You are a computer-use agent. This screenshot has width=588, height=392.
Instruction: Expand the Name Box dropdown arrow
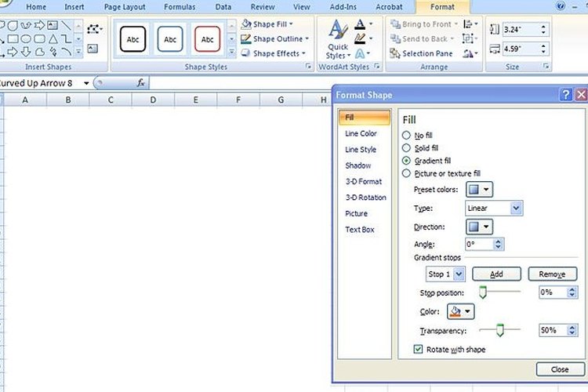point(86,83)
